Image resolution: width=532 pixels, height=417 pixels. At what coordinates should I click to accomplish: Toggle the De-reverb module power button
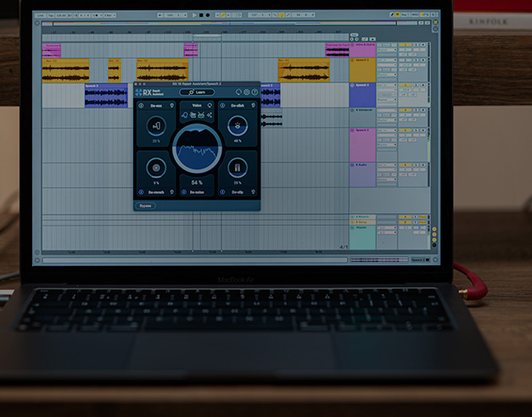click(141, 192)
